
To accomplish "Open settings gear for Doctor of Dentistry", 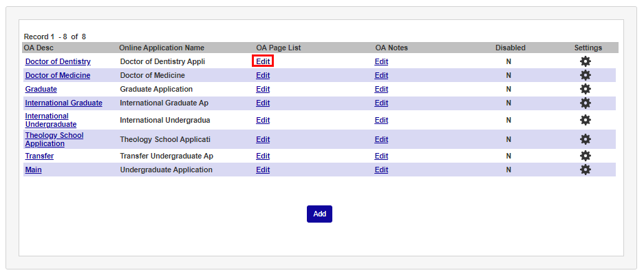I will [x=586, y=62].
